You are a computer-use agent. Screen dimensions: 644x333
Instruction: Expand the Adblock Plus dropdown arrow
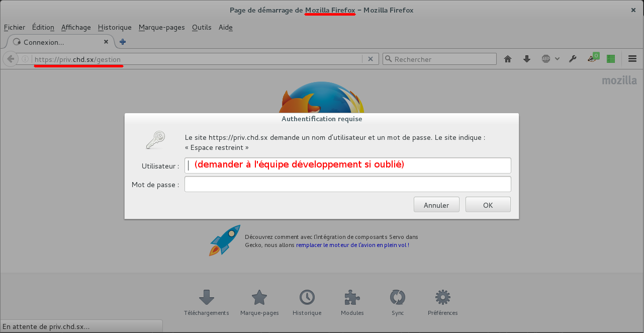[x=557, y=59]
